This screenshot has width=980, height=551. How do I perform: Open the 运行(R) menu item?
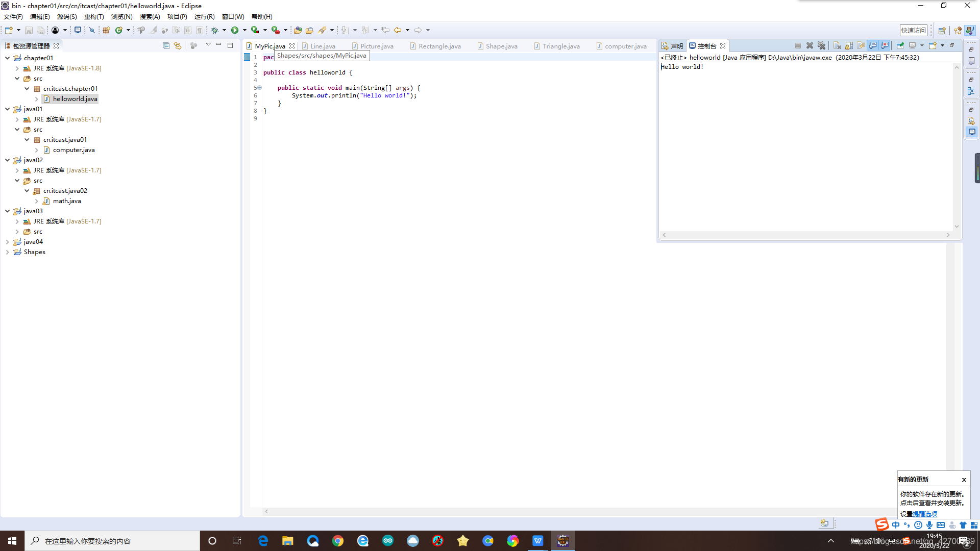pyautogui.click(x=204, y=16)
